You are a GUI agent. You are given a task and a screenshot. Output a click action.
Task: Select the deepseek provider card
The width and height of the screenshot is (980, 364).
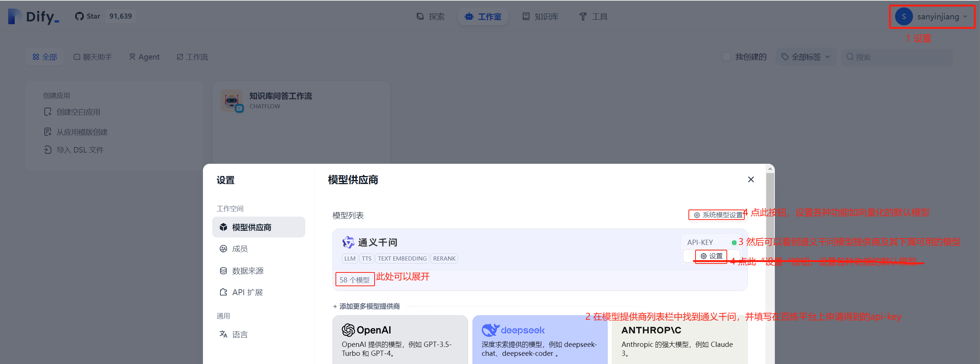(x=540, y=340)
